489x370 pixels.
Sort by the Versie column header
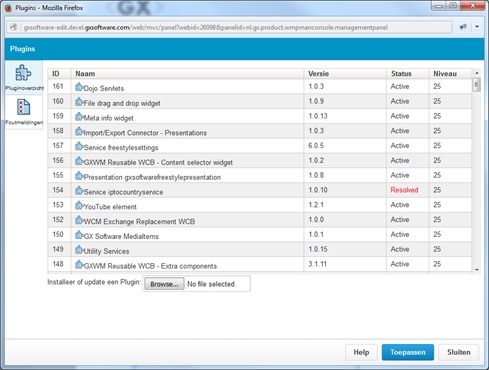click(x=345, y=74)
